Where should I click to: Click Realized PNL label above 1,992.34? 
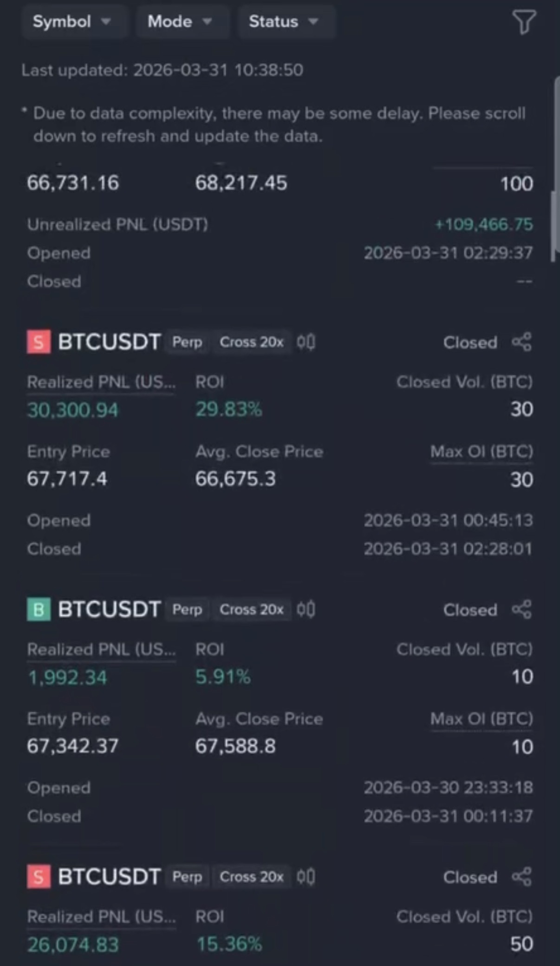tap(101, 649)
